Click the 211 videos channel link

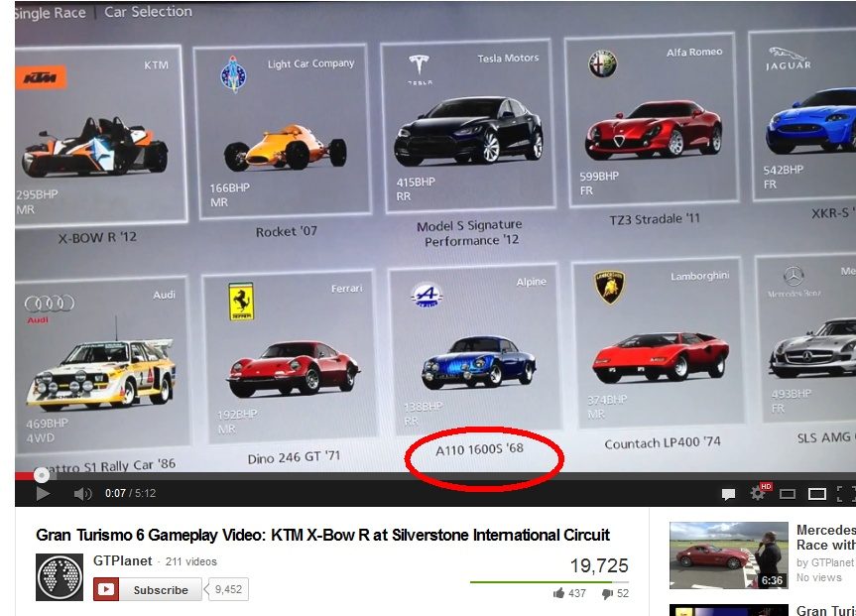click(x=191, y=561)
